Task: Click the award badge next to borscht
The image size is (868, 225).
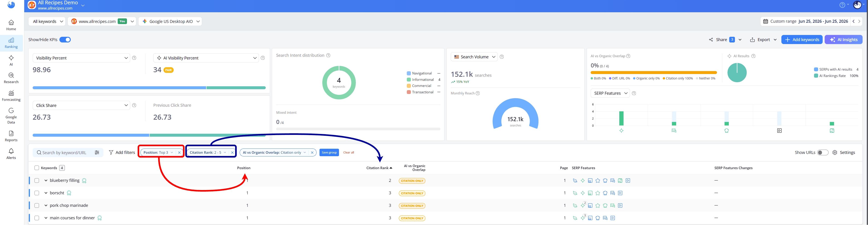Action: point(69,193)
